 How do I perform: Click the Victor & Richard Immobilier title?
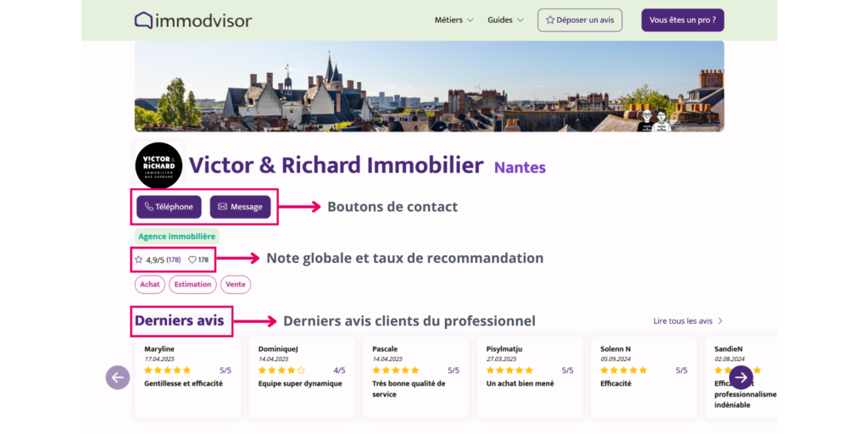point(336,165)
